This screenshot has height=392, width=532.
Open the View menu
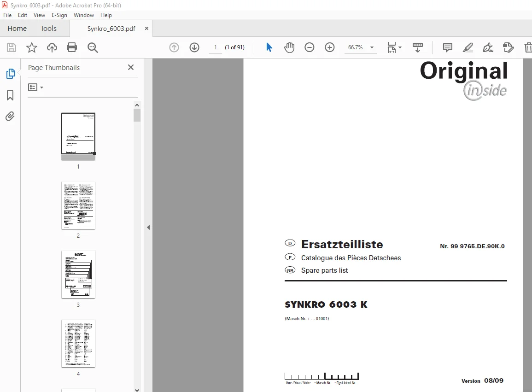(x=39, y=15)
